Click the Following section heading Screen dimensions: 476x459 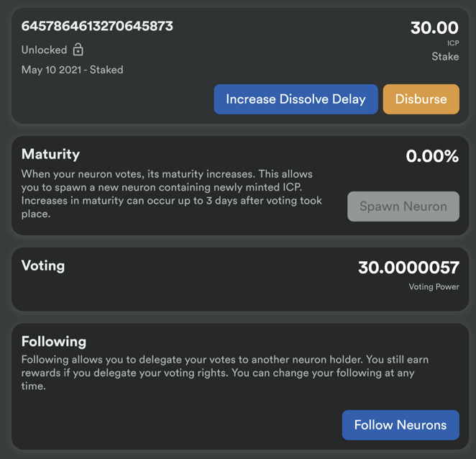[54, 342]
